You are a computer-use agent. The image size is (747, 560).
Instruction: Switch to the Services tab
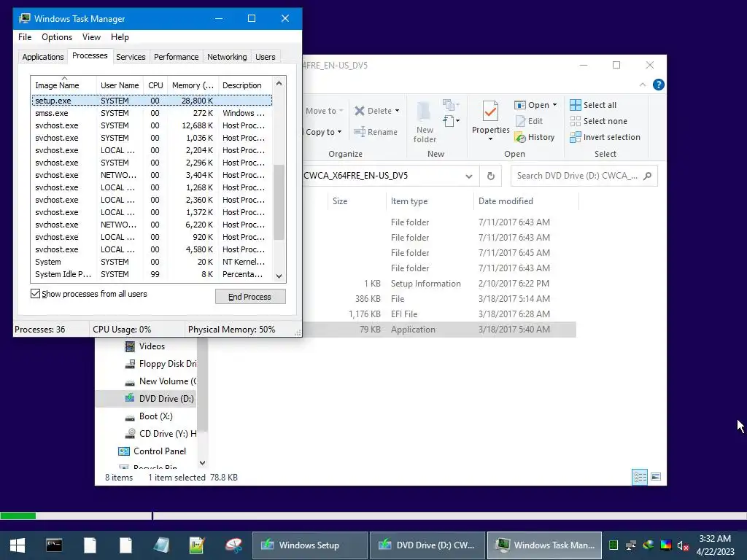pos(131,57)
